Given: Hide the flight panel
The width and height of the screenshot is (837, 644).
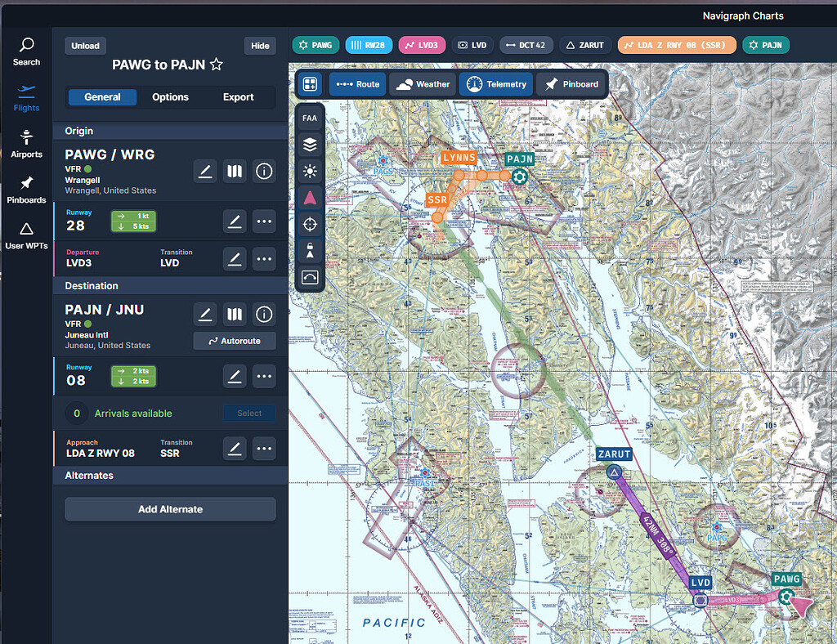Looking at the screenshot, I should pyautogui.click(x=260, y=46).
